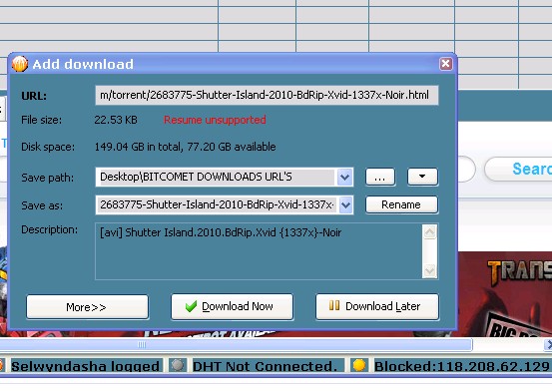Click the 'Resume unsupported' text
Screen dimensions: 552x392
(215, 120)
